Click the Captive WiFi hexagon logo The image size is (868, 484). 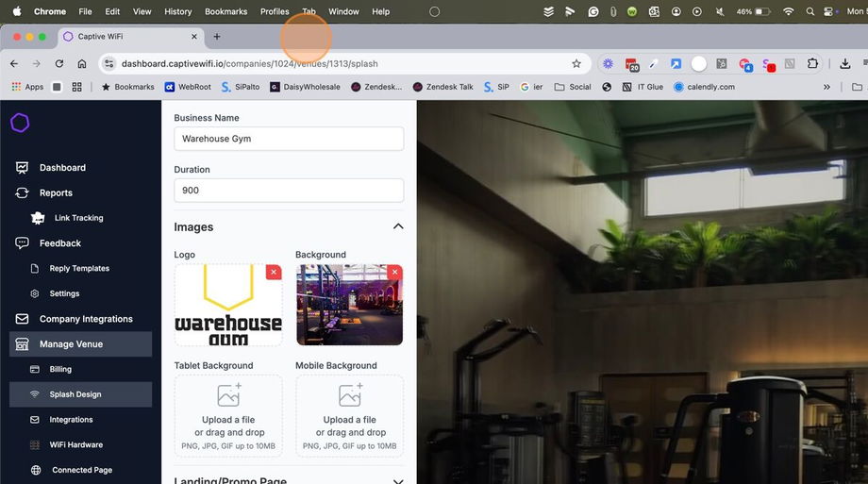20,123
